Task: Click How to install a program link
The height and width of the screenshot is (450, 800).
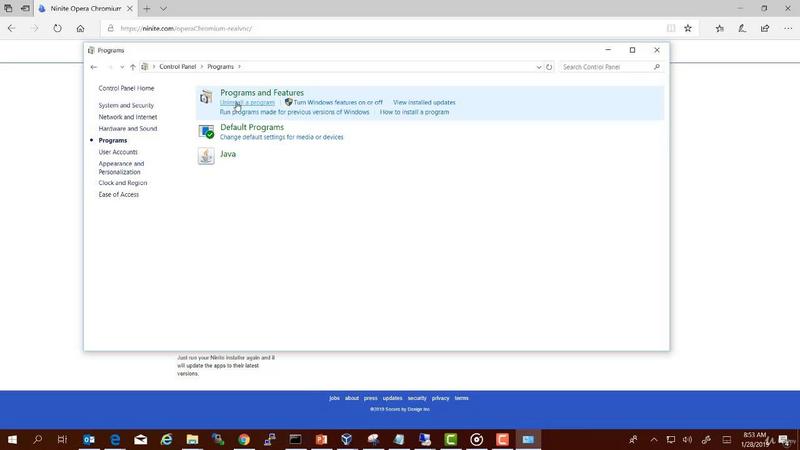Action: click(414, 112)
